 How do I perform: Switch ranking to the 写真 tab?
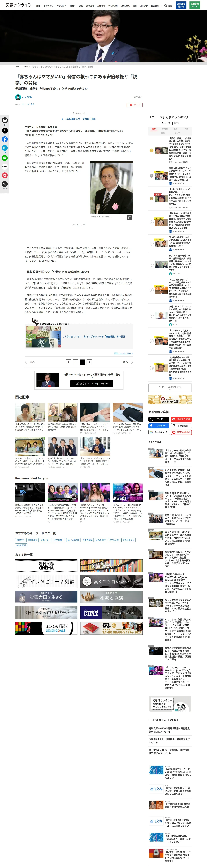click(x=163, y=133)
